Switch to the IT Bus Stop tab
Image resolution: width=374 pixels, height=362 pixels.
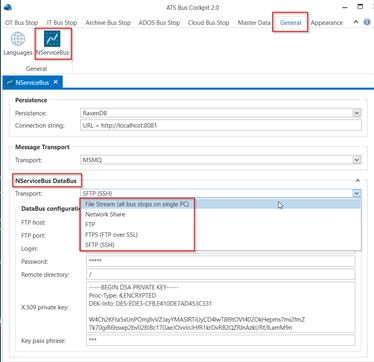pos(62,23)
